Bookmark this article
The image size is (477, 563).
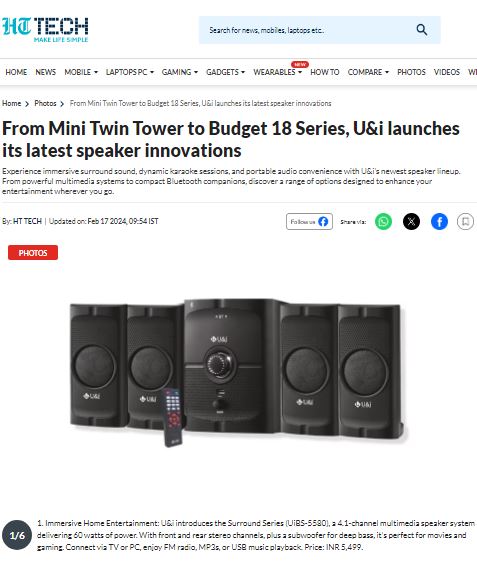[x=465, y=222]
